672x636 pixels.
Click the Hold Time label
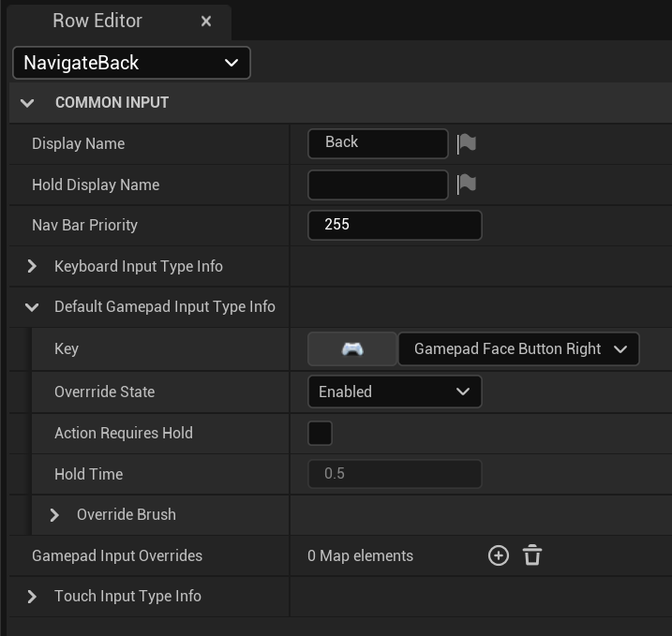point(89,474)
